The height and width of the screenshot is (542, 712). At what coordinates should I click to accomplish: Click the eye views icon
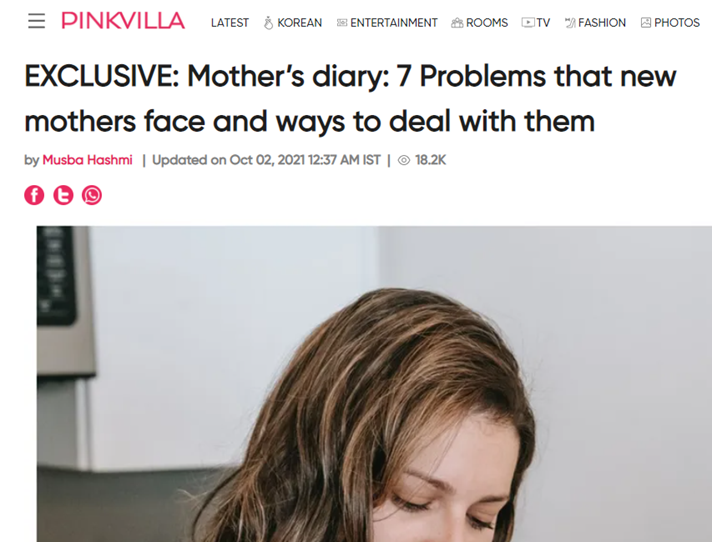[x=404, y=160]
